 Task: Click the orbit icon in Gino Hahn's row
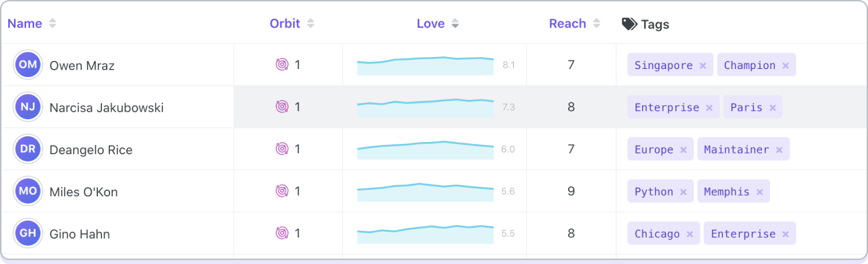(282, 234)
